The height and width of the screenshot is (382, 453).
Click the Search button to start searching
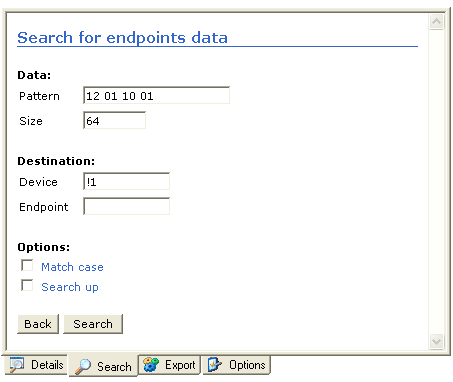pyautogui.click(x=93, y=324)
